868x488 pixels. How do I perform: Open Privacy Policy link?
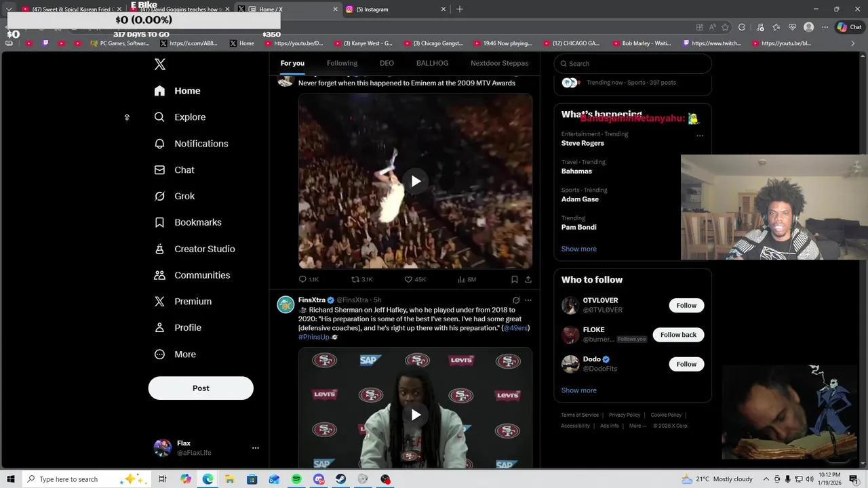[x=625, y=415]
